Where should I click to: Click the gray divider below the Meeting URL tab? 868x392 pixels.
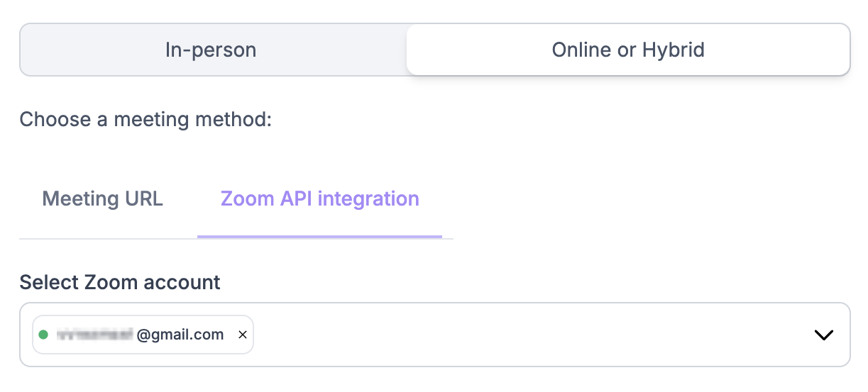106,239
